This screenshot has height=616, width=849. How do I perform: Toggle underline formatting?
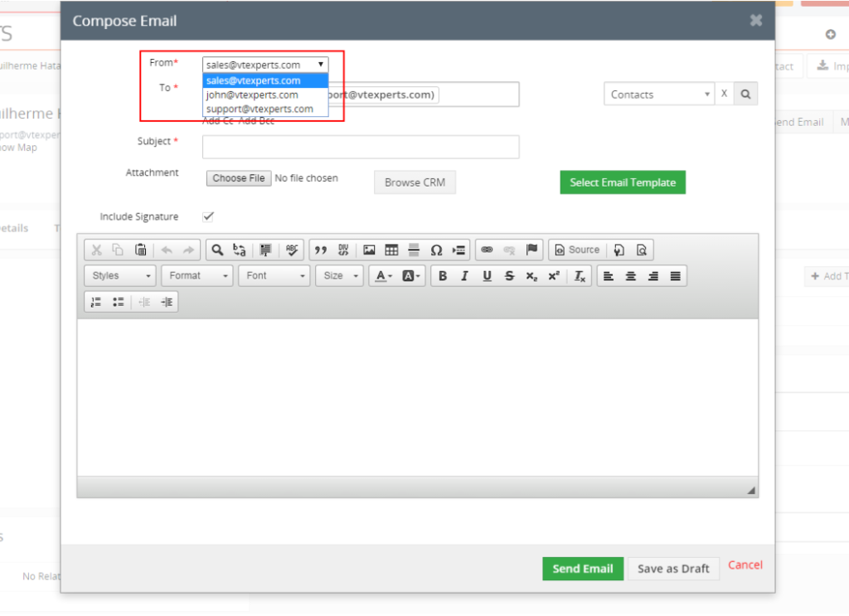[487, 276]
